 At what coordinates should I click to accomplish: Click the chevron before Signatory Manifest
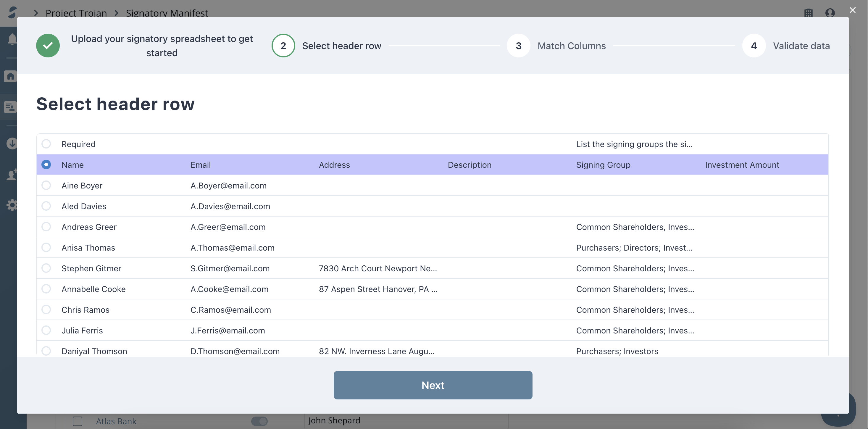click(x=116, y=13)
